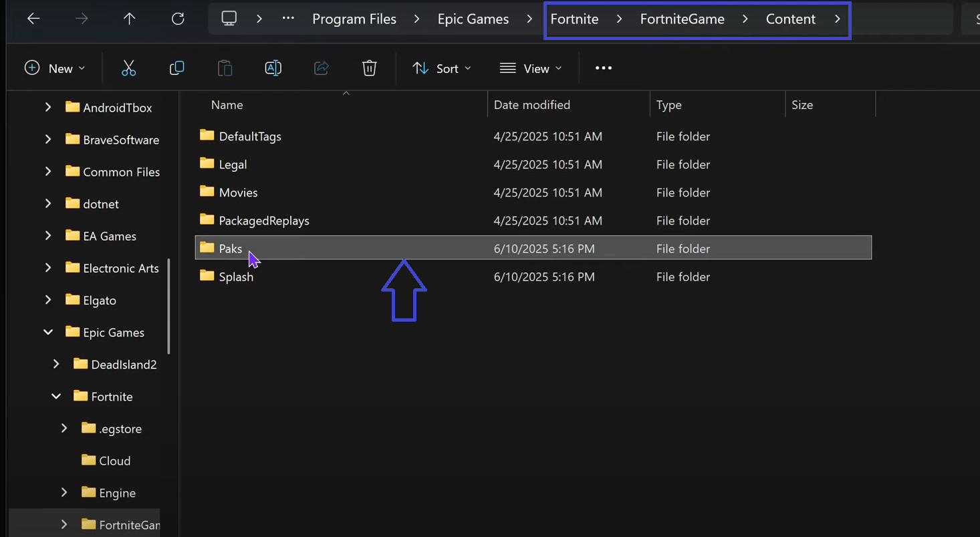Click the Delete trash icon

369,68
